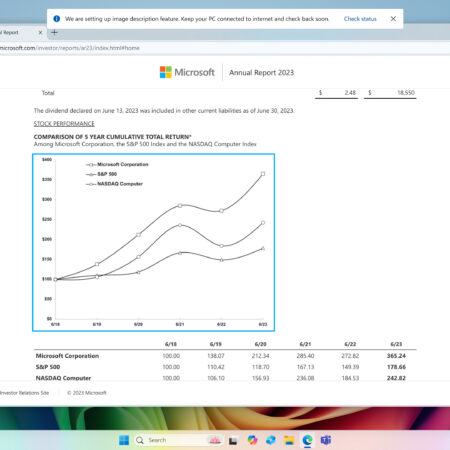Switch to Microsoft Edge in the taskbar
The height and width of the screenshot is (450, 450).
(307, 440)
